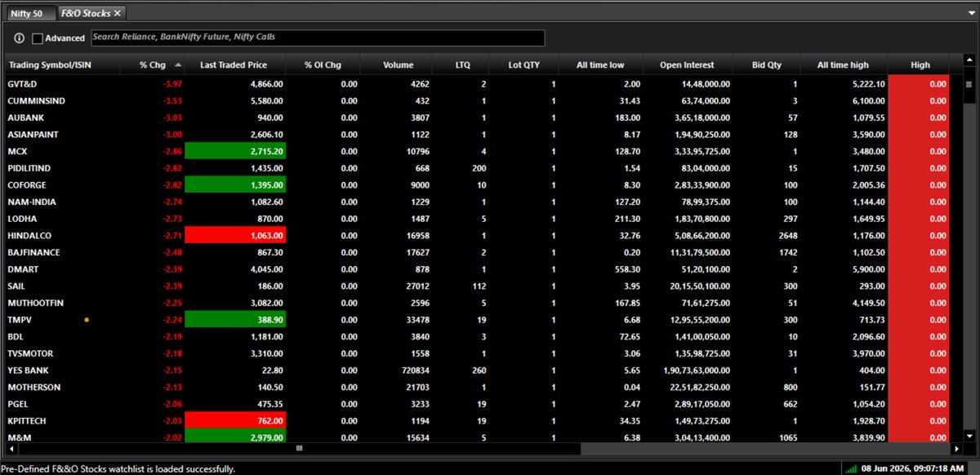The height and width of the screenshot is (475, 980).
Task: Select the PIDILITIND symbol
Action: [x=29, y=168]
